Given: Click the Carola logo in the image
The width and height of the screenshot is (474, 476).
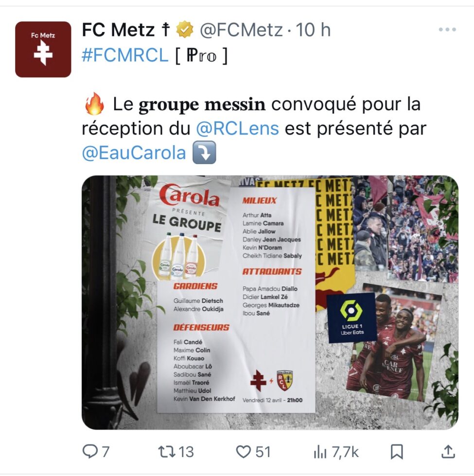Looking at the screenshot, I should tap(189, 195).
